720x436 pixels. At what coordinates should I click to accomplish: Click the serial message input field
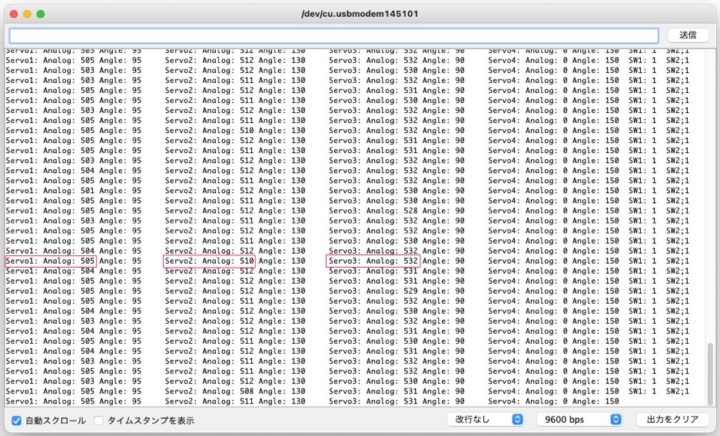[333, 35]
